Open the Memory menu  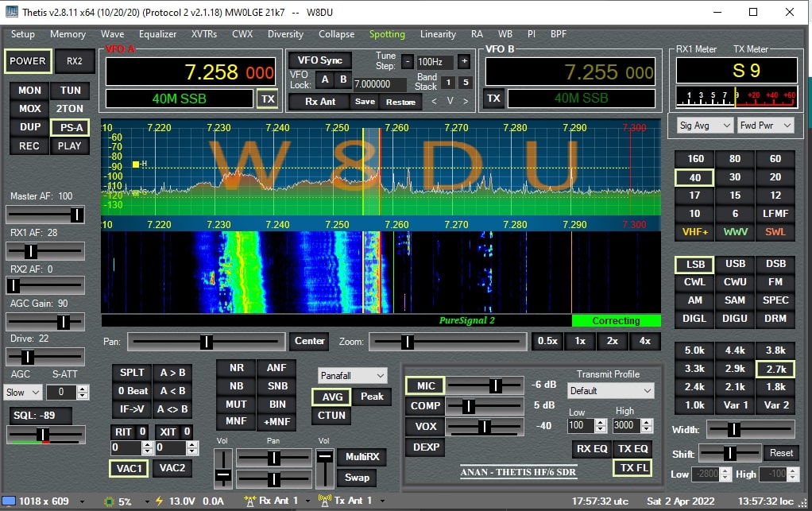68,34
